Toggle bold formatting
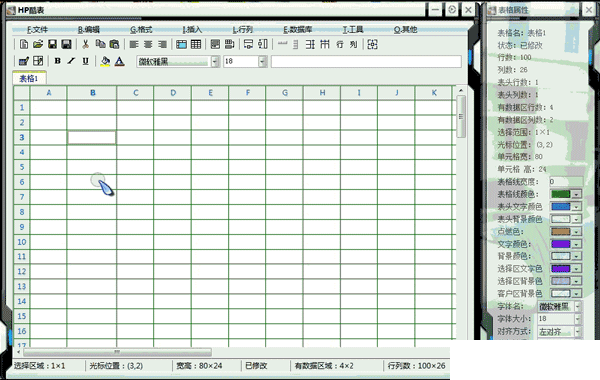This screenshot has height=380, width=600. (57, 61)
